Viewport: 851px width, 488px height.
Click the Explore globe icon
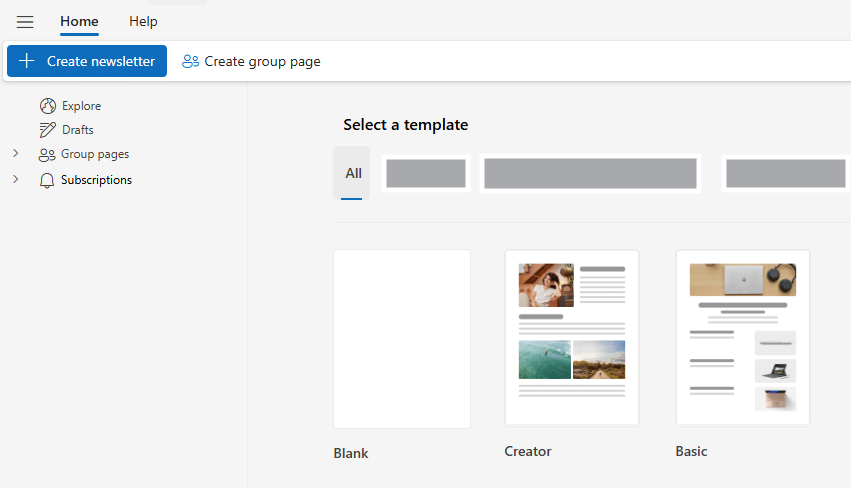(48, 106)
